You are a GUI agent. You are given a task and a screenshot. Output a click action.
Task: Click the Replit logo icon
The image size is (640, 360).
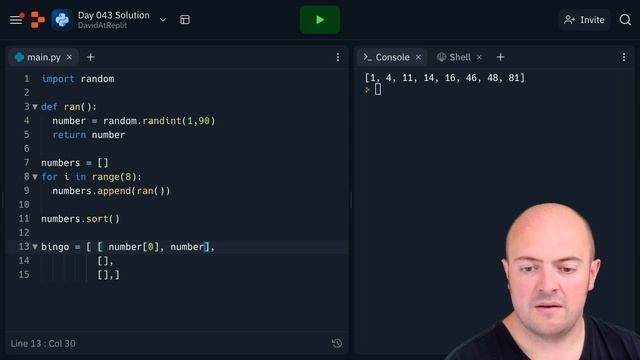38,20
